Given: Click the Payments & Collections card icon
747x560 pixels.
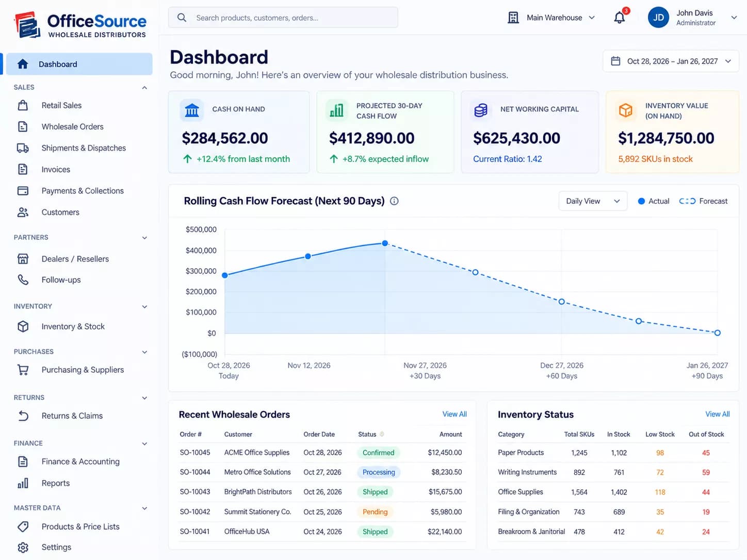Looking at the screenshot, I should (23, 191).
